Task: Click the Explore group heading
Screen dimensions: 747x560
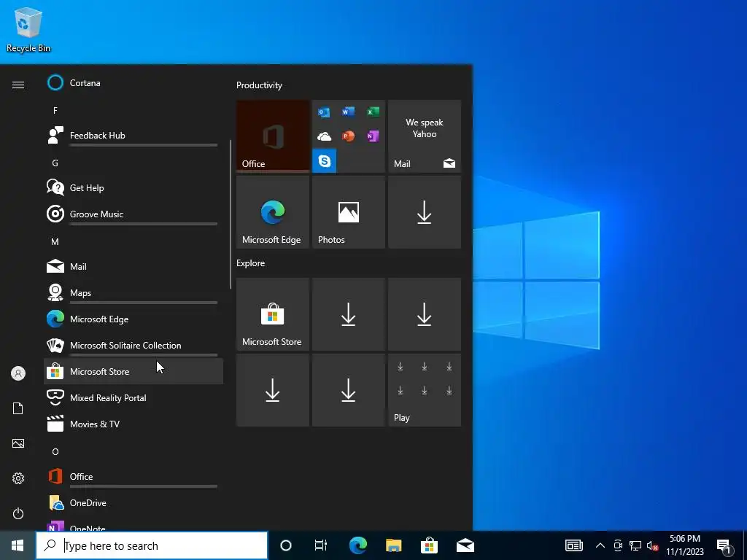Action: pos(251,262)
